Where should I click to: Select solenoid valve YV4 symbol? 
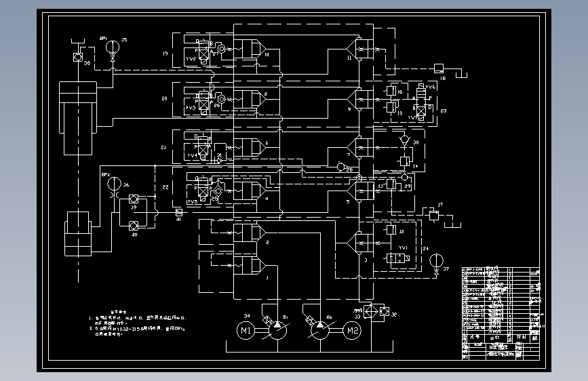(x=203, y=146)
